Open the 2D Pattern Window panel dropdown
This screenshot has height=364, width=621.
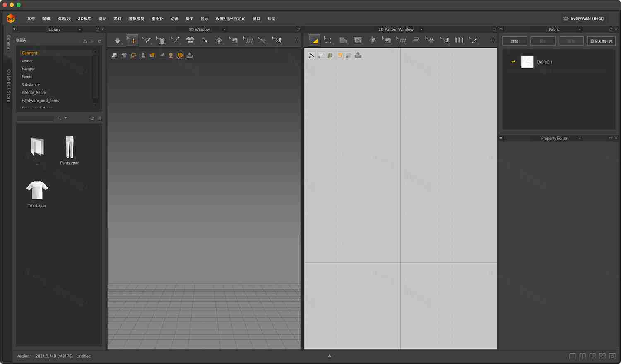pos(421,29)
